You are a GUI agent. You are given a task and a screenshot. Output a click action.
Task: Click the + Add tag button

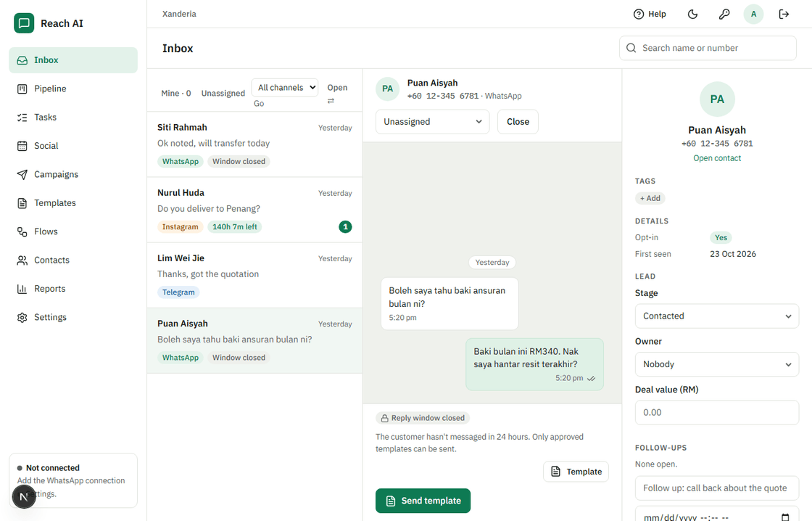(x=650, y=198)
